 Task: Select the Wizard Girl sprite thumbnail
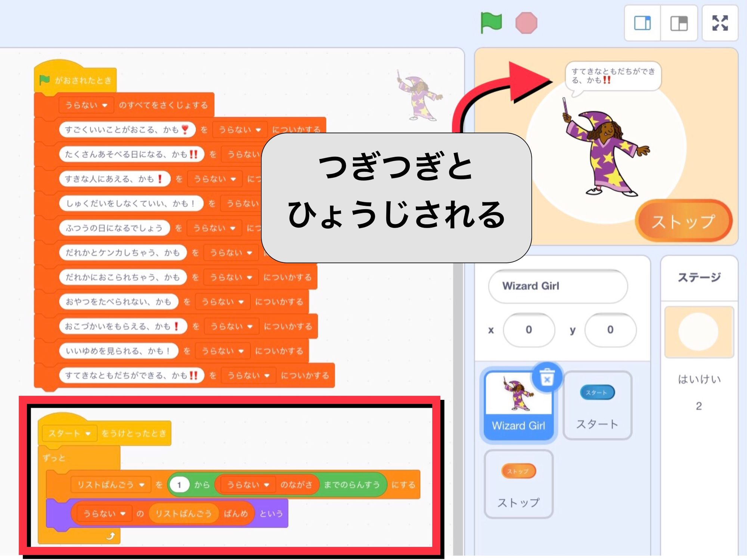pos(518,405)
